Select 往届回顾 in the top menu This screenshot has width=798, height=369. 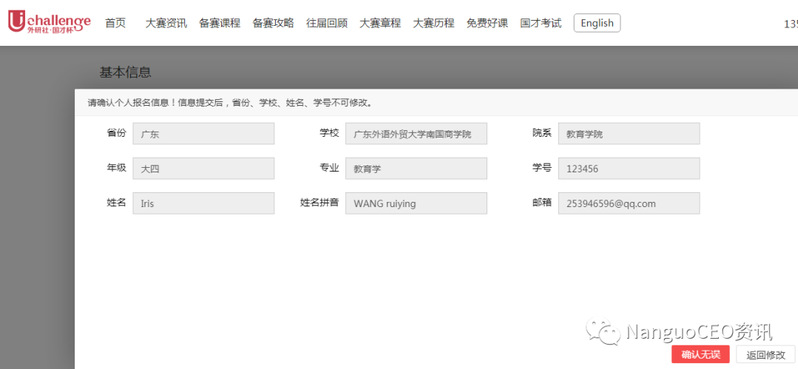point(327,23)
